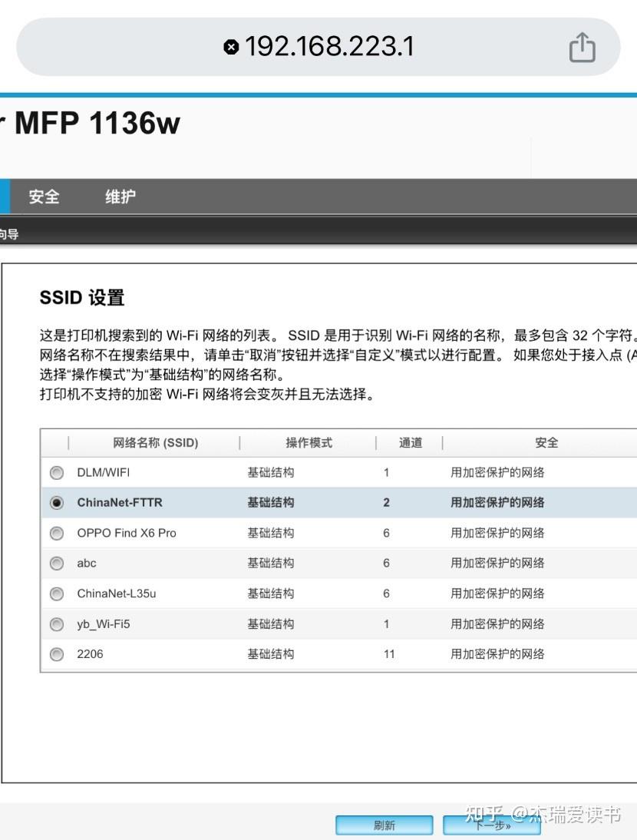Viewport: 637px width, 840px height.
Task: Select the ChinaNet-FTTR network
Action: tap(56, 503)
